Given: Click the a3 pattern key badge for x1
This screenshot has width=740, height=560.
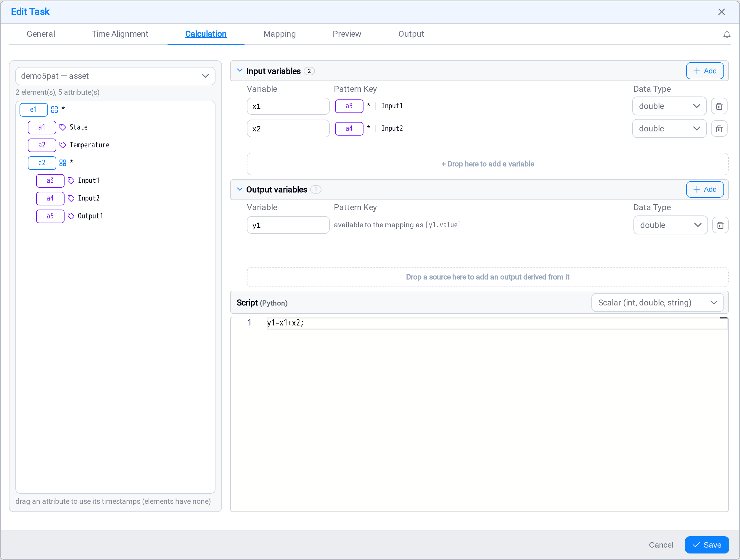Looking at the screenshot, I should [349, 106].
